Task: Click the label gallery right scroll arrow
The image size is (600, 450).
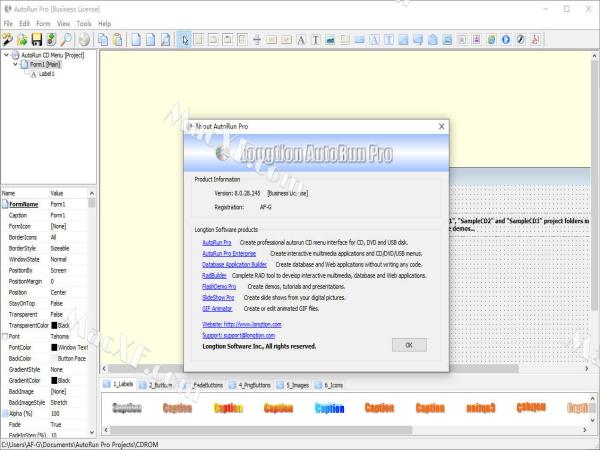Action: [585, 430]
